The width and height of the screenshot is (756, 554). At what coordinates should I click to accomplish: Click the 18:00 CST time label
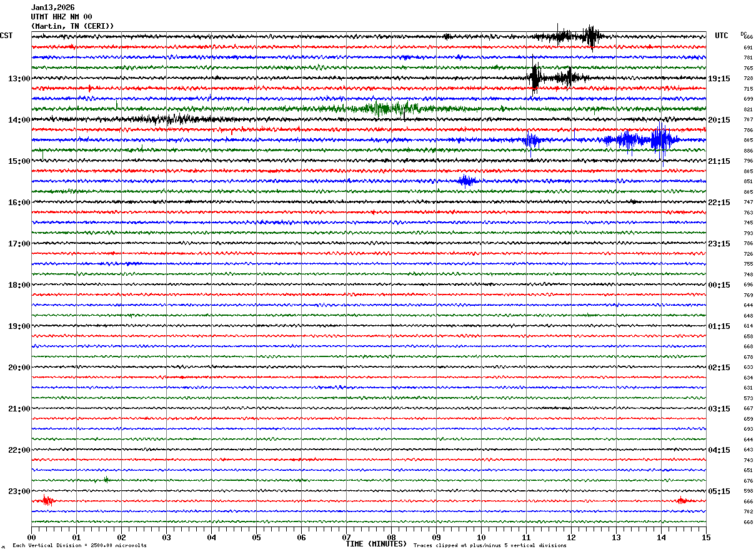point(19,285)
